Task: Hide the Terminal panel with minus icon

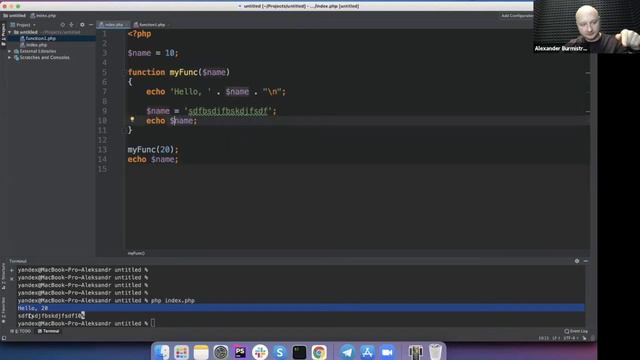Action: click(586, 261)
